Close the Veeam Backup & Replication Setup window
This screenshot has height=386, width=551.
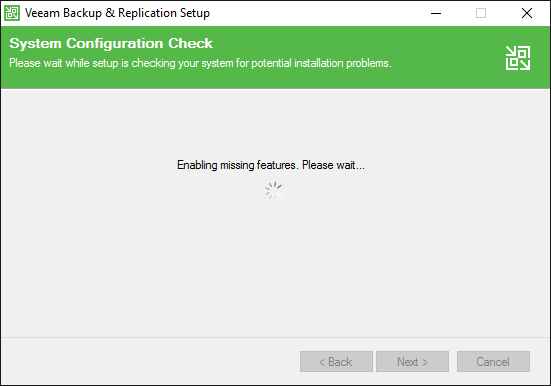click(x=527, y=13)
